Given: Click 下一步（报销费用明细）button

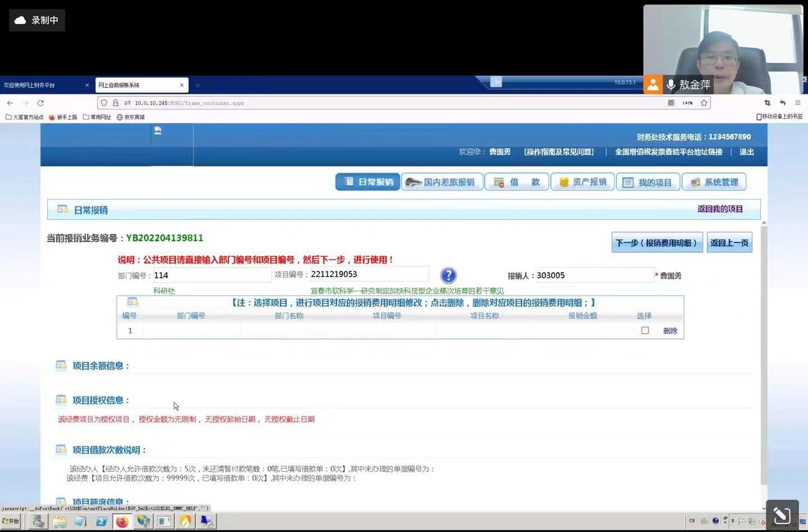Looking at the screenshot, I should [656, 243].
